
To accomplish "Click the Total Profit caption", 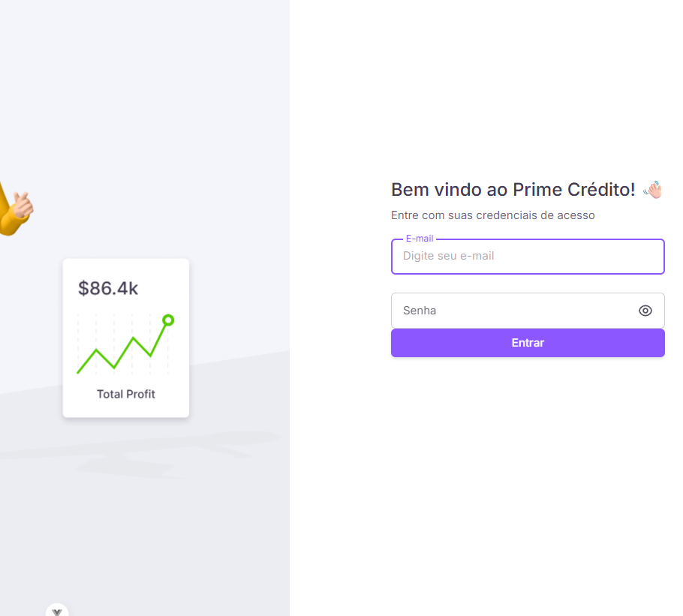I will click(126, 394).
